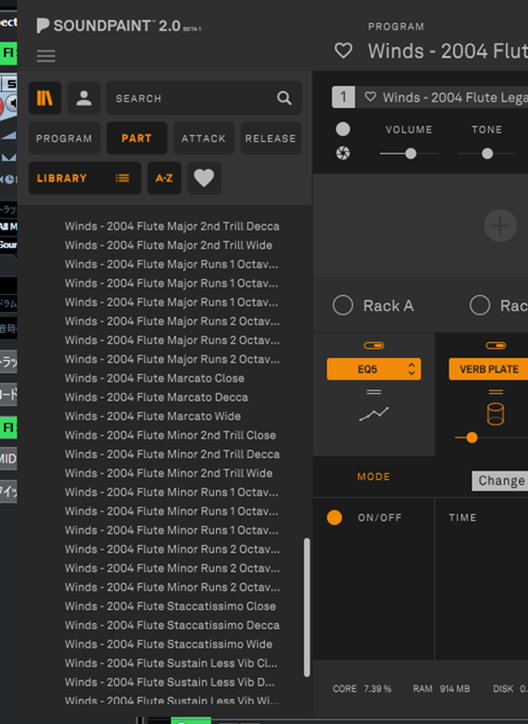The image size is (528, 724).
Task: Open the EQ5 effect dropdown
Action: point(374,369)
